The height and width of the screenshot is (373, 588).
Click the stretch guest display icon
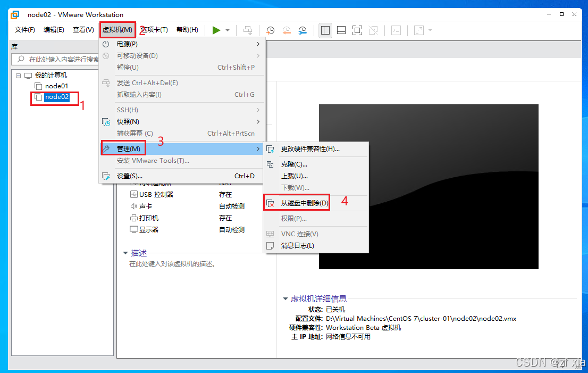[419, 30]
